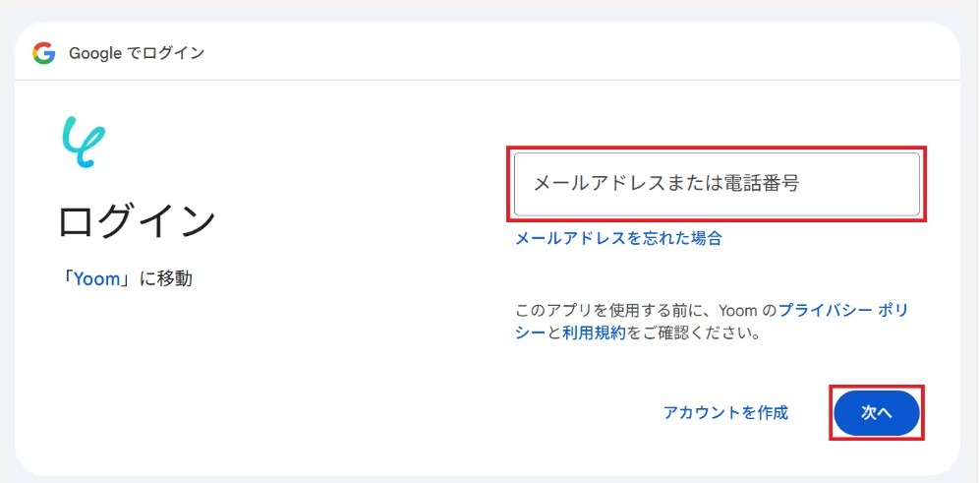The height and width of the screenshot is (483, 980).
Task: Place cursor in email or phone field
Action: [x=717, y=184]
